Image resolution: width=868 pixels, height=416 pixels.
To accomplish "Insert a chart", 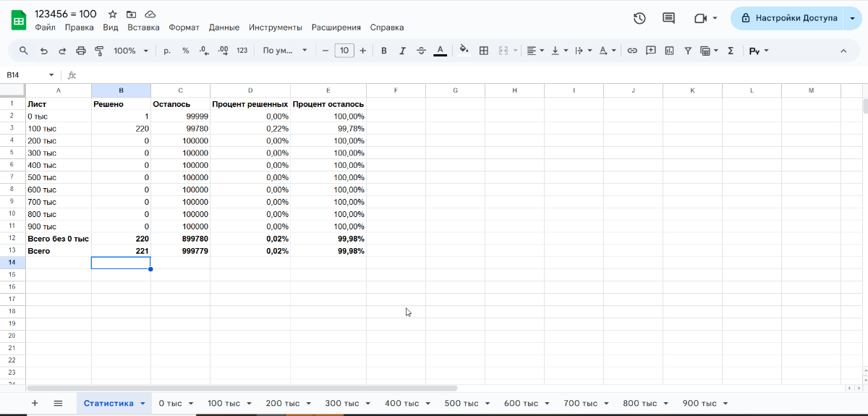I will [669, 51].
